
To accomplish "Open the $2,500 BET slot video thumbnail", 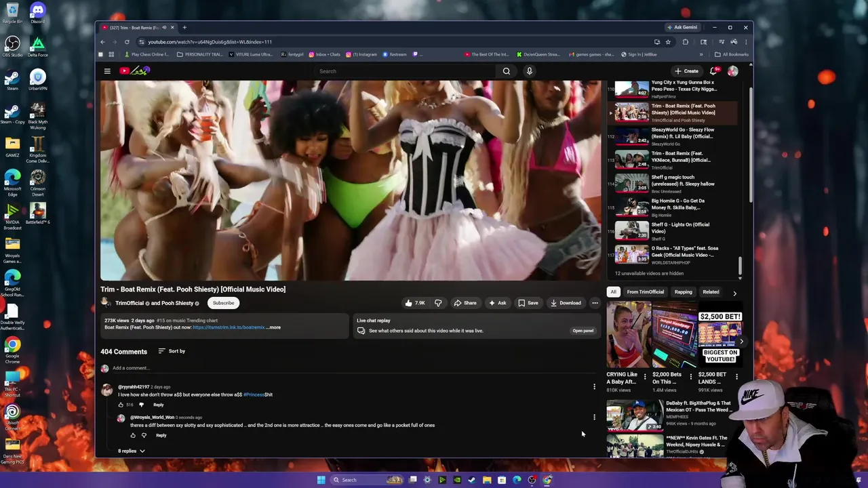I will click(719, 335).
